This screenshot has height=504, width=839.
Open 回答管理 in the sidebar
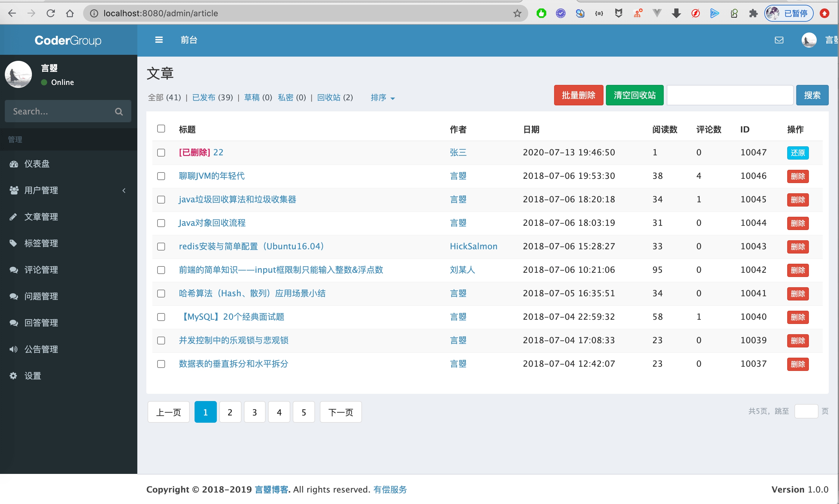pyautogui.click(x=42, y=323)
